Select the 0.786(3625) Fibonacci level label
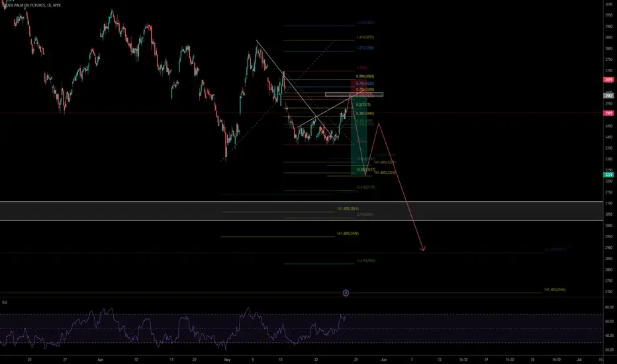The width and height of the screenshot is (617, 364). click(x=365, y=83)
